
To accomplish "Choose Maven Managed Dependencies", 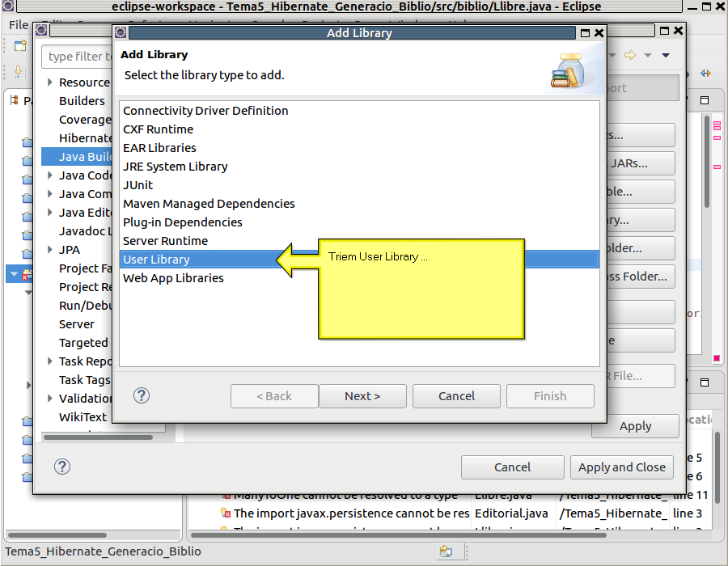I will 359,204.
